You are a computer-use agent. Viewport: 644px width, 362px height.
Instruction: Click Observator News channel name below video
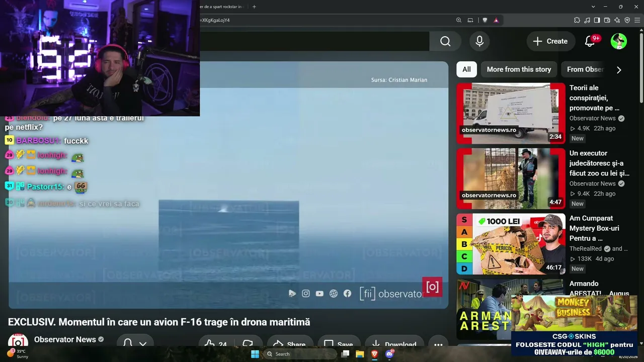pyautogui.click(x=65, y=339)
